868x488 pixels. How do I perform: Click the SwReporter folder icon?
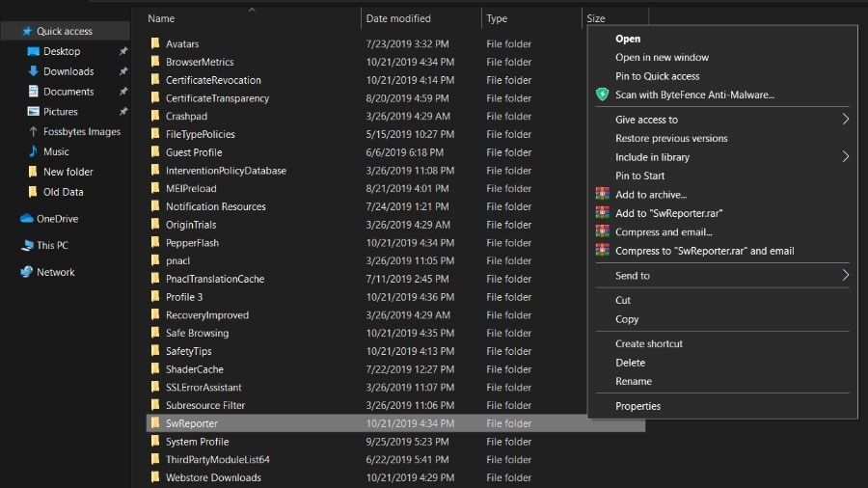[x=155, y=422]
